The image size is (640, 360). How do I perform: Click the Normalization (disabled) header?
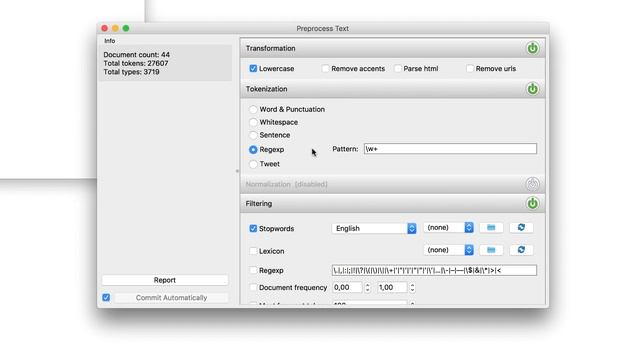pyautogui.click(x=393, y=184)
